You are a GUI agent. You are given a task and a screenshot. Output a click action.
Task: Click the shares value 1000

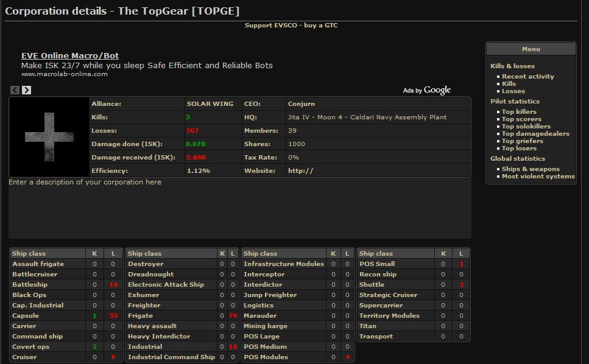click(x=297, y=144)
